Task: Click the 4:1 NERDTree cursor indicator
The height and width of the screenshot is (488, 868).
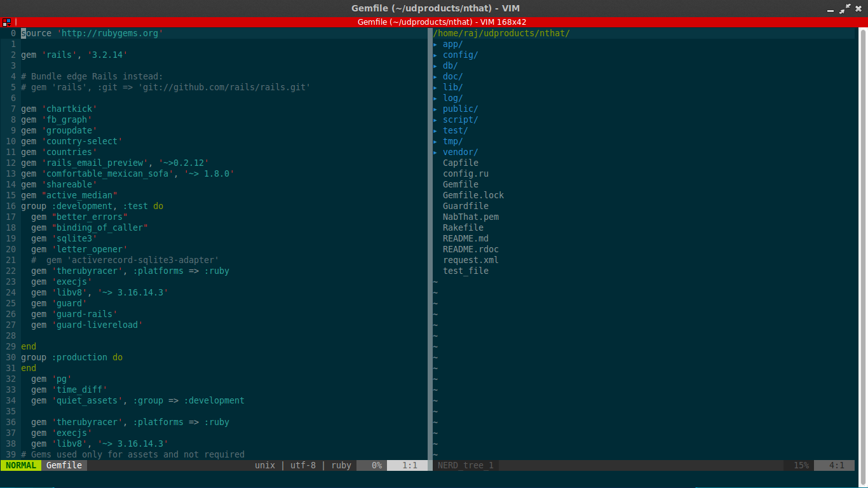Action: pyautogui.click(x=837, y=465)
